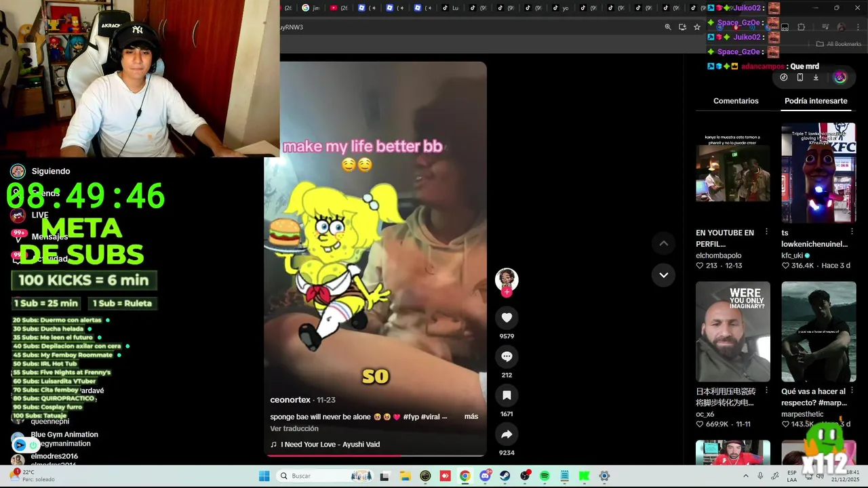
Task: Save video with the bookmark icon
Action: coord(507,395)
